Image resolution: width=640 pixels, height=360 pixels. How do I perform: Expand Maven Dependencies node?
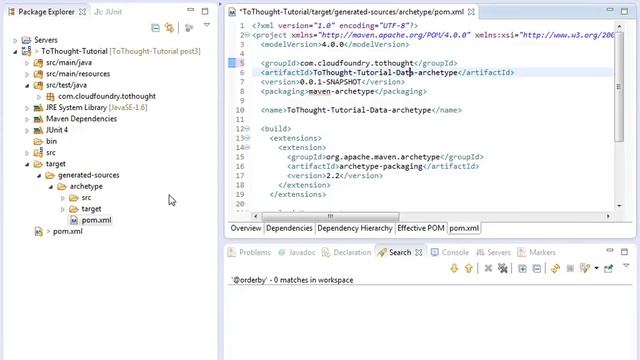coord(27,120)
